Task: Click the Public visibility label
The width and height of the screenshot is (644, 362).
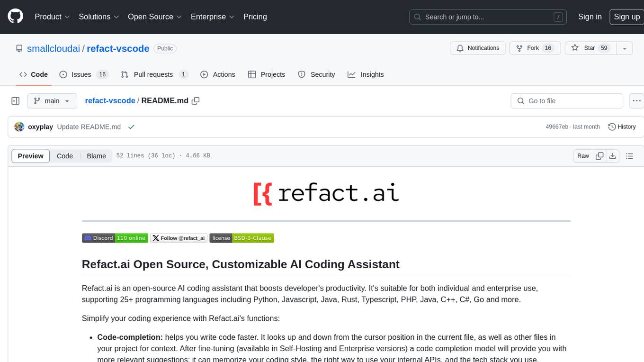Action: (x=165, y=48)
